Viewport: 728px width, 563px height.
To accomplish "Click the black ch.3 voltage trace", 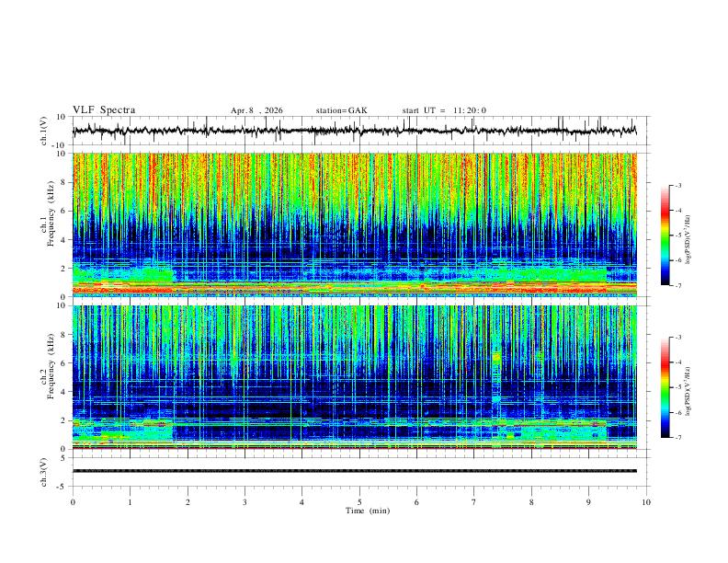I will 355,471.
